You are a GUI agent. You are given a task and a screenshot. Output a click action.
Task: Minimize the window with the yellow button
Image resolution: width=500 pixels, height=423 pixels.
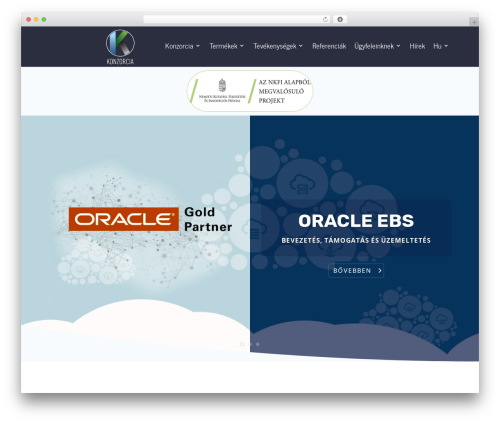tap(36, 20)
